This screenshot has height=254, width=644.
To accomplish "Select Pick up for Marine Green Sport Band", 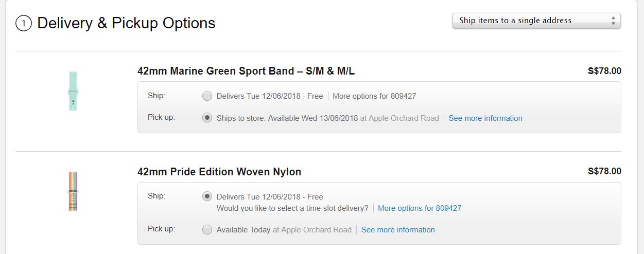I will click(x=207, y=118).
